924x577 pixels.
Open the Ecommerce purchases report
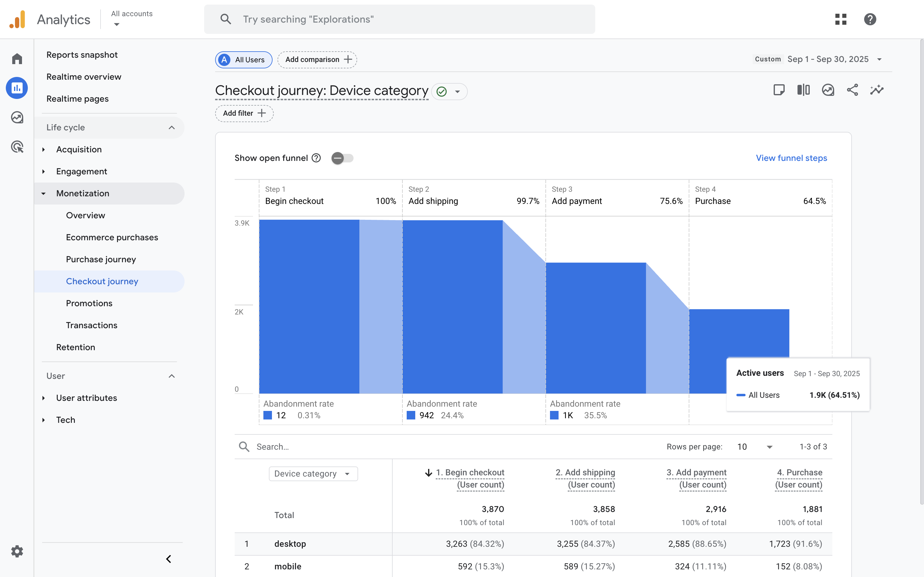[x=112, y=238]
